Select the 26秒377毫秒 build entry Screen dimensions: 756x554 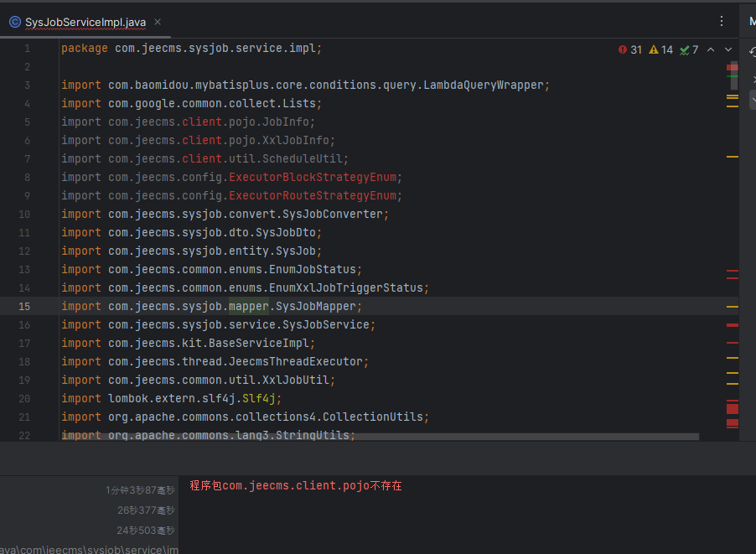[x=146, y=510]
